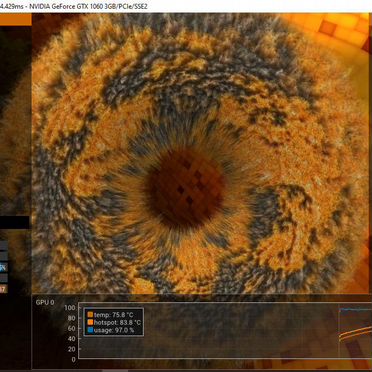Click the '20' axis label on GPU graph
Image resolution: width=372 pixels, height=372 pixels.
[x=71, y=349]
